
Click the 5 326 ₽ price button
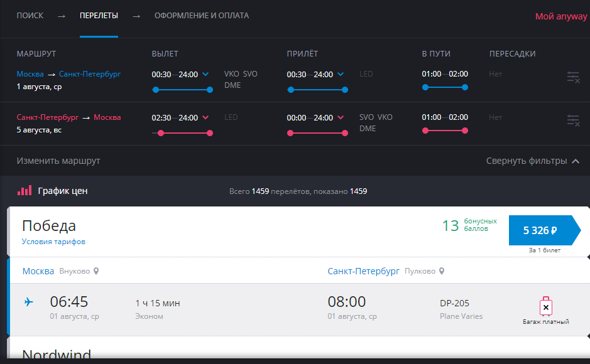tap(540, 230)
